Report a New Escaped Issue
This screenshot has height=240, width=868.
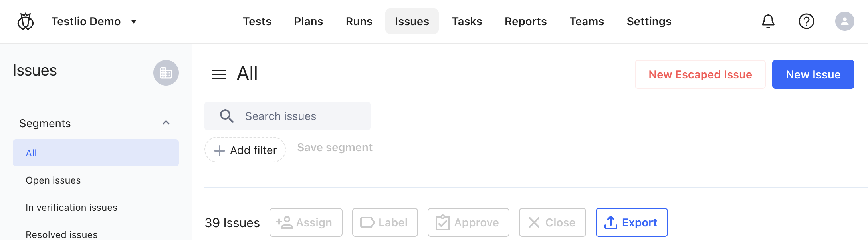point(700,74)
